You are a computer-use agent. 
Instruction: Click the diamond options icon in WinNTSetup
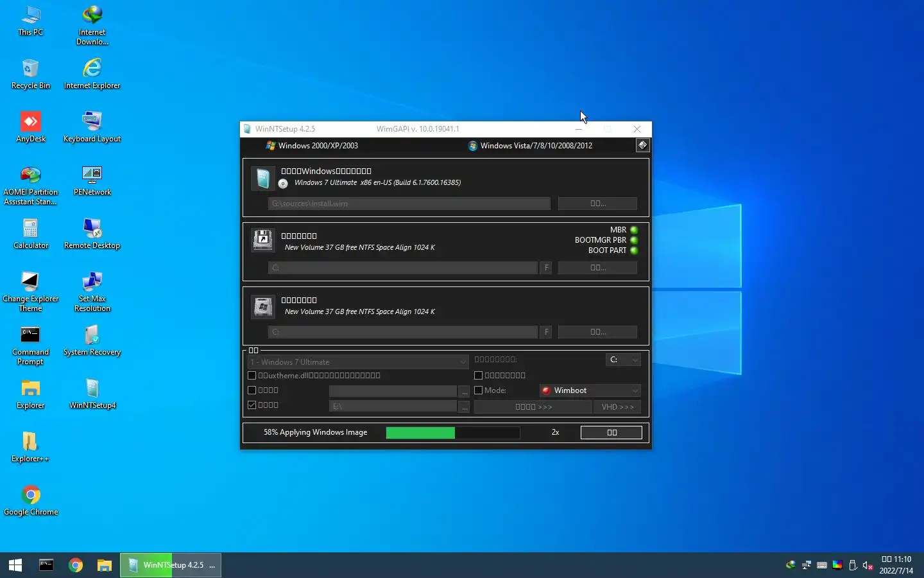click(642, 145)
